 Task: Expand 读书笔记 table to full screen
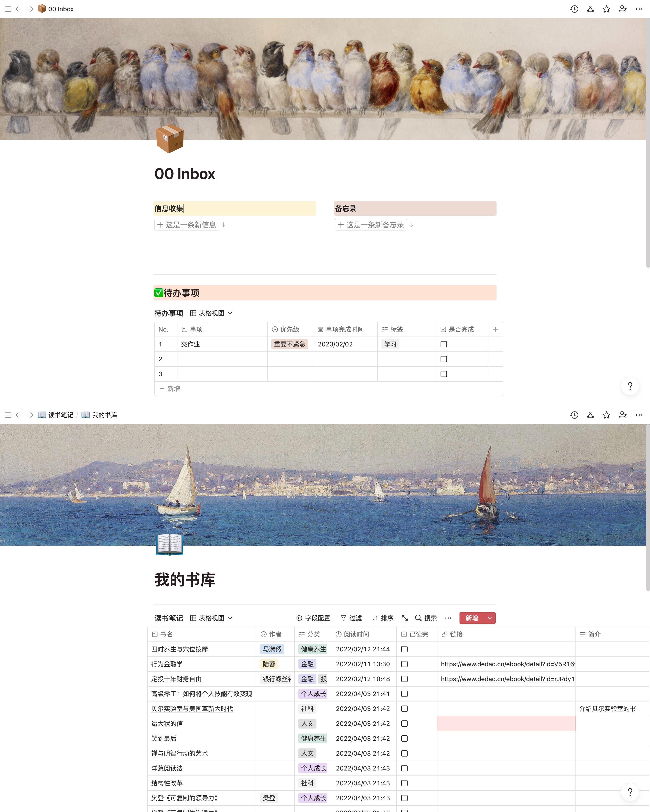(x=405, y=618)
